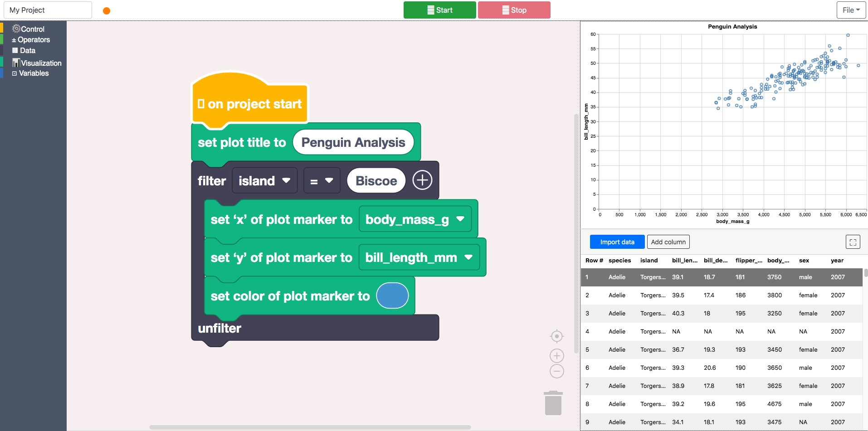Open the island column dropdown in filter

click(265, 181)
